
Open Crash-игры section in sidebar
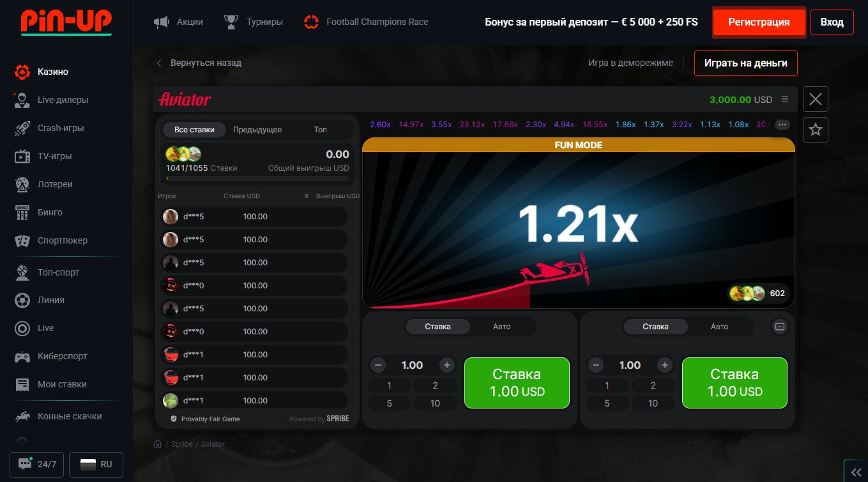pyautogui.click(x=61, y=128)
